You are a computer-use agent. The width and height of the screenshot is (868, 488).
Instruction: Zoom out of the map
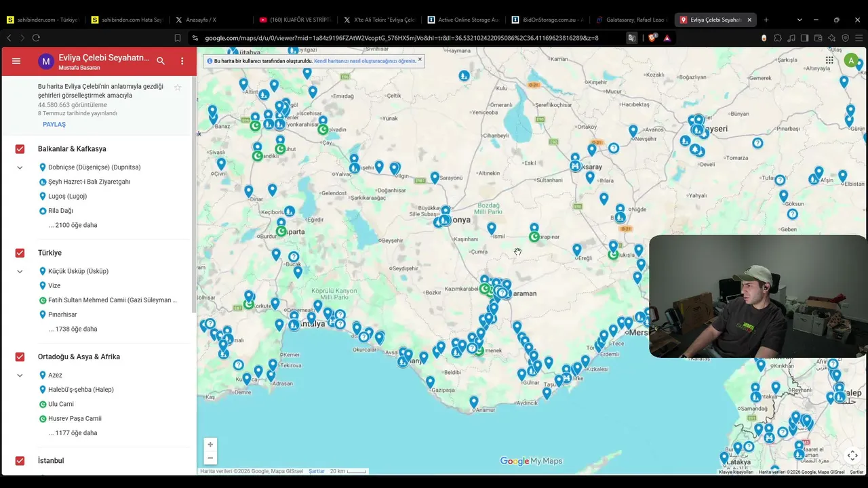[210, 458]
